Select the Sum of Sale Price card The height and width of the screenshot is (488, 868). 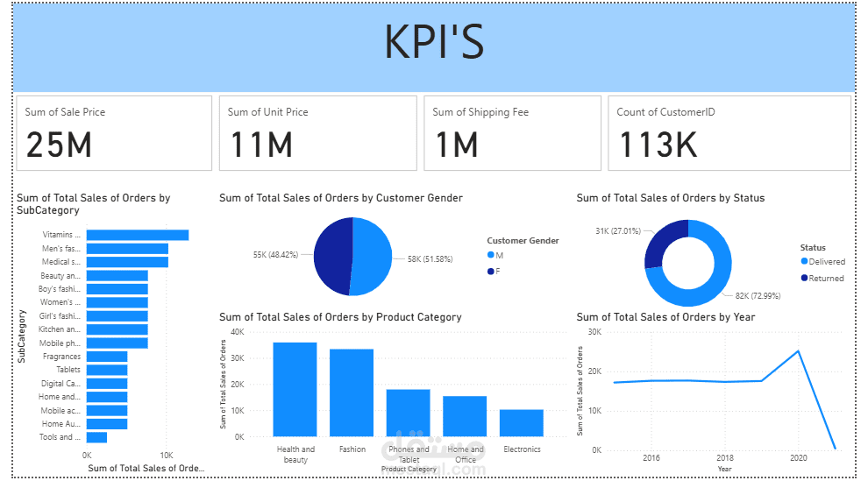coord(114,133)
